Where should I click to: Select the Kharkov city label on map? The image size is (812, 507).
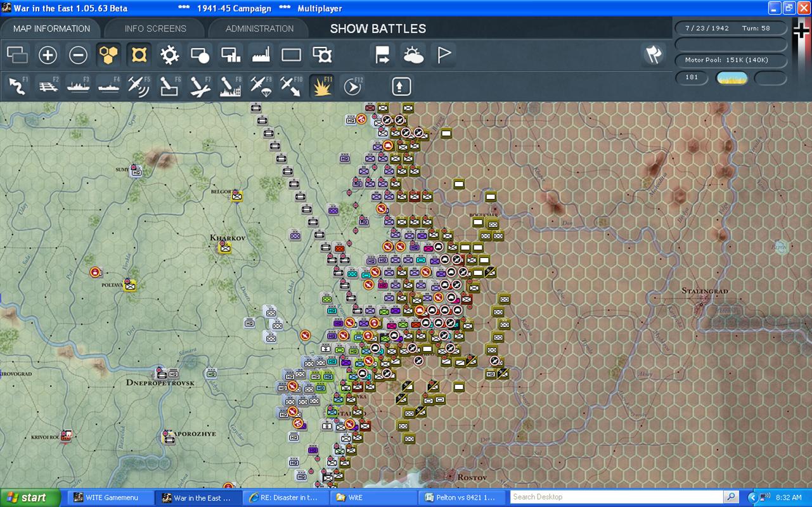pos(228,238)
